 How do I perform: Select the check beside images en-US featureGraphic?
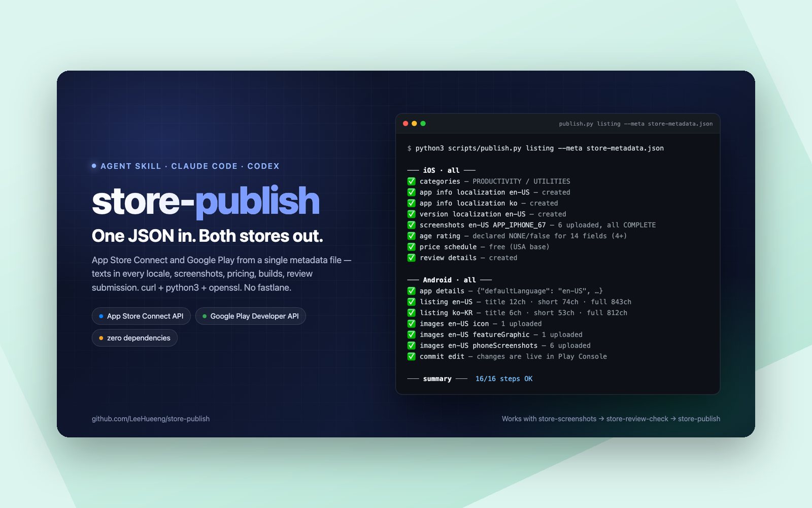tap(411, 335)
